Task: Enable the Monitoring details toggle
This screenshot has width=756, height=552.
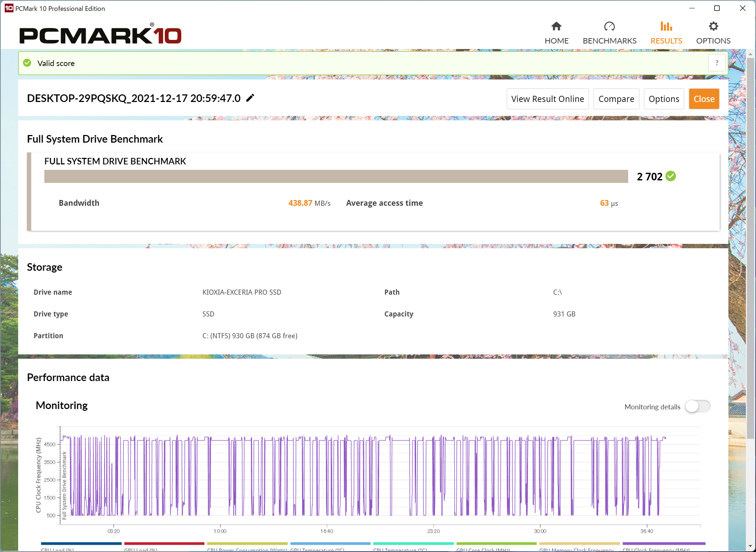Action: pos(697,406)
